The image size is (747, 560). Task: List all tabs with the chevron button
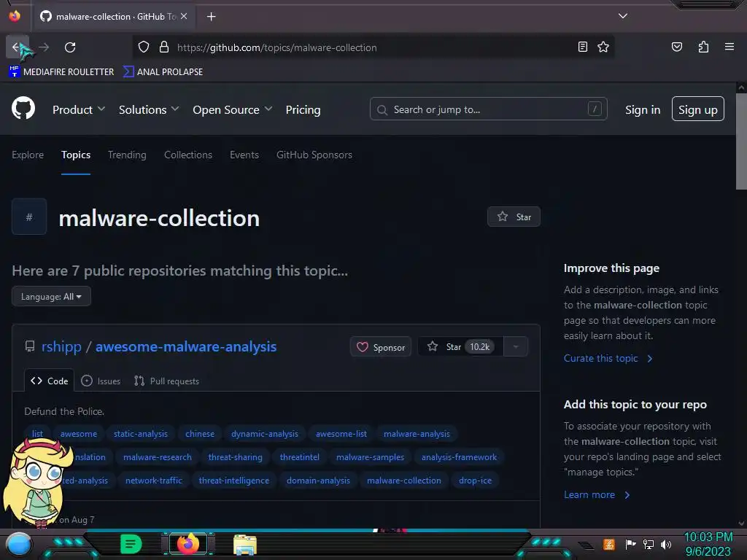623,16
